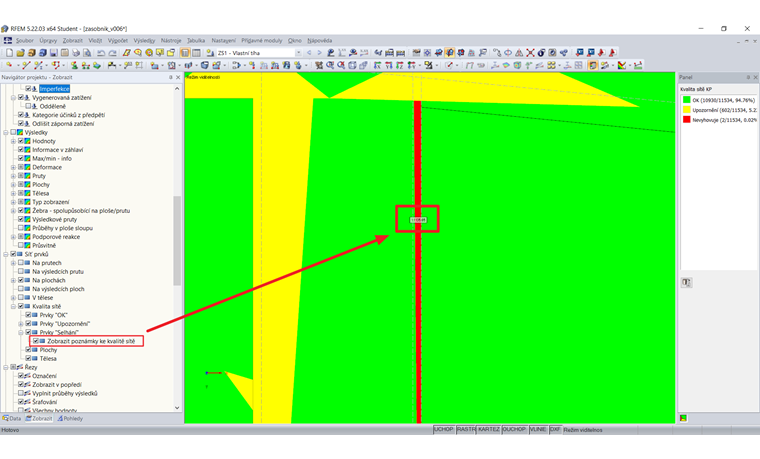
Task: Open the Výsledky menu
Action: coord(144,41)
